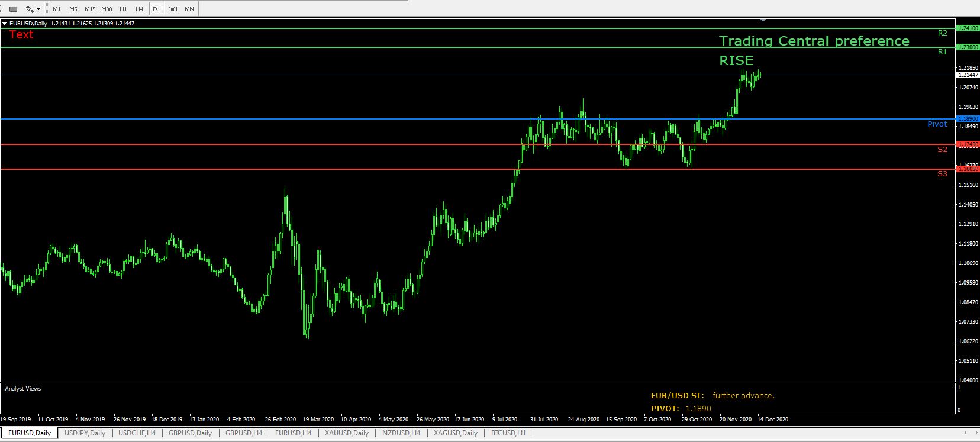The image size is (980, 442).
Task: Click 'EUR/USD ST:' text
Action: (x=678, y=396)
